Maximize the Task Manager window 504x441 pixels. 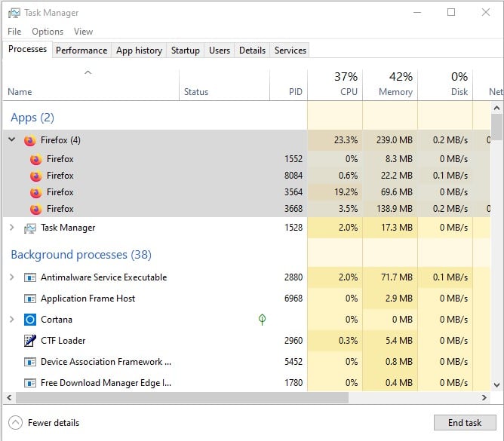click(451, 13)
